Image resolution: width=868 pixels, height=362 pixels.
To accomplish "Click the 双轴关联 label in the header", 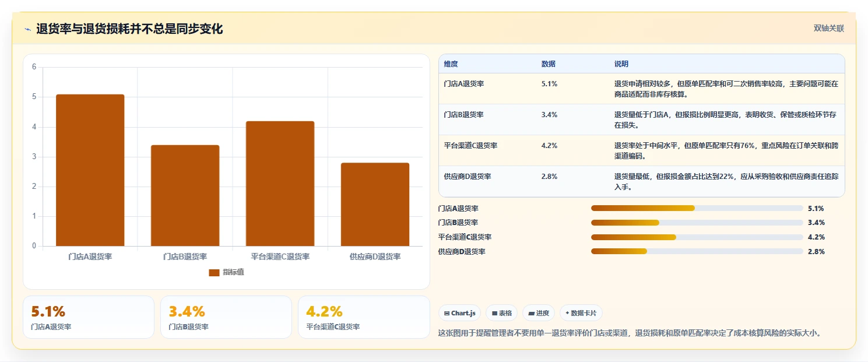I will [828, 28].
